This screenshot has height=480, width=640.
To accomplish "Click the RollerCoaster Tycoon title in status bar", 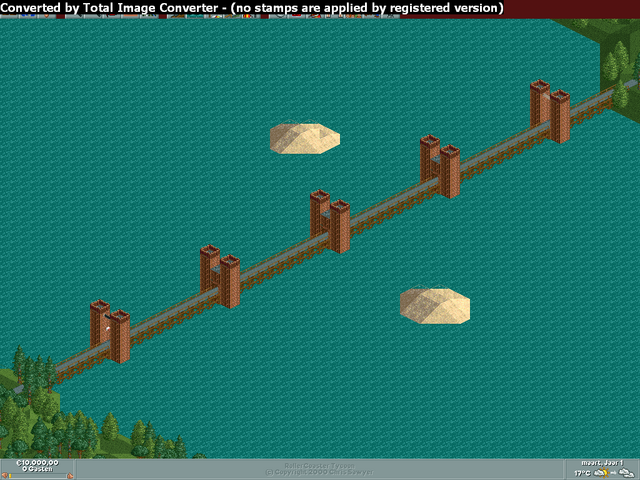I will pos(319,466).
